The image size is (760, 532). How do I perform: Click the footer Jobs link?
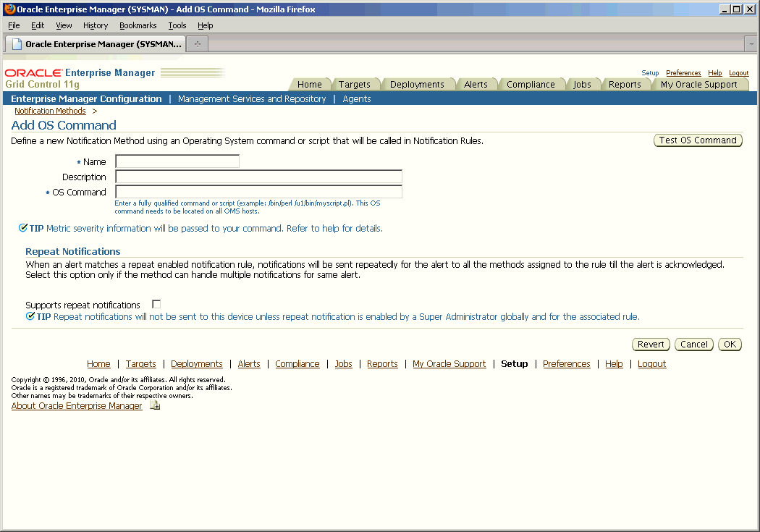[x=344, y=364]
